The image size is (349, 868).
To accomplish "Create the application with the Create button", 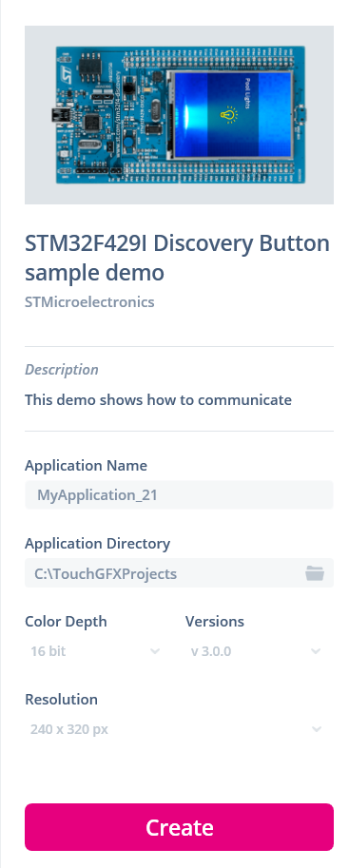I will click(x=179, y=827).
